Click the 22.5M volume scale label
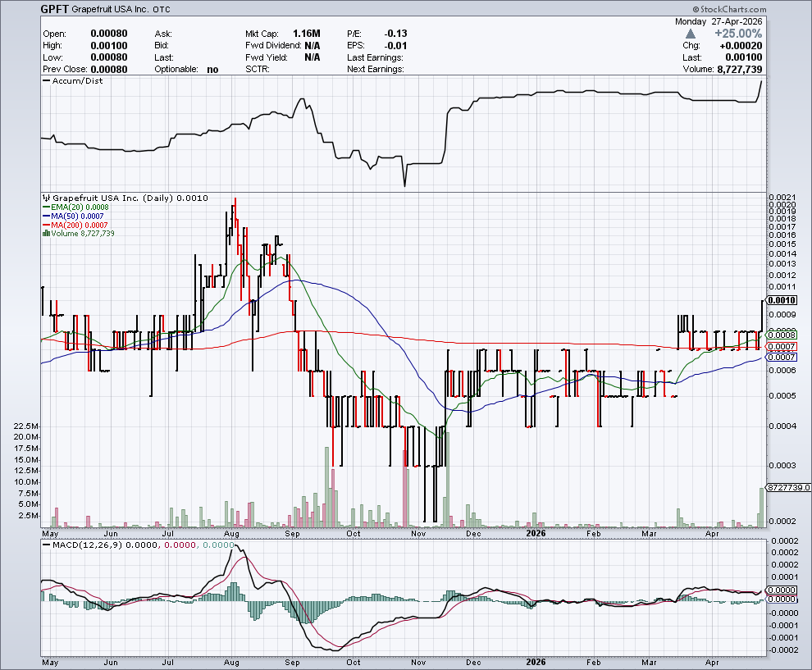Screen dimensions: 812x670 [27, 426]
